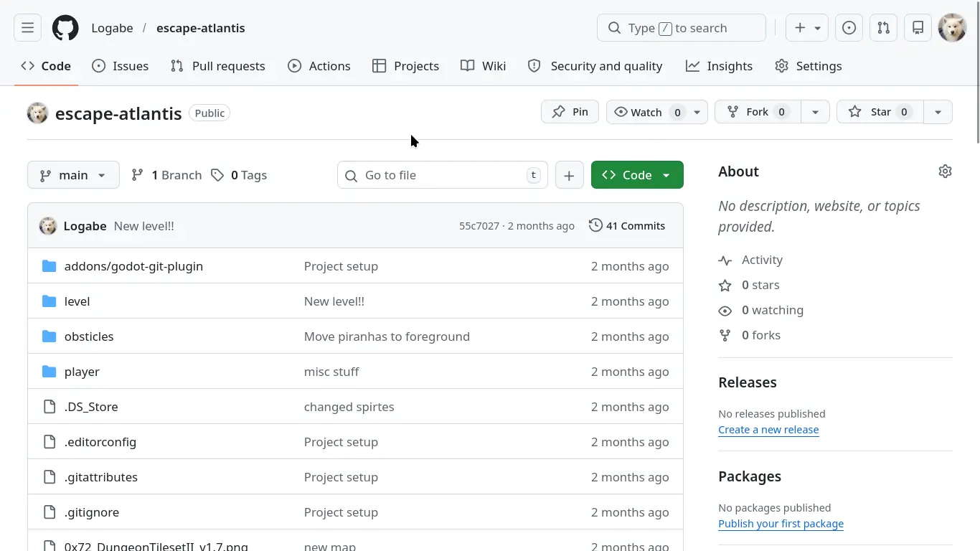Click the folder icon beside player
980x551 pixels.
point(49,372)
